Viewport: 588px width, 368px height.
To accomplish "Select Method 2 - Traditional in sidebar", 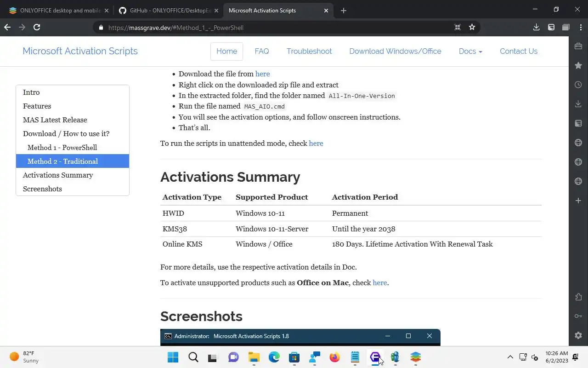I will [73, 161].
